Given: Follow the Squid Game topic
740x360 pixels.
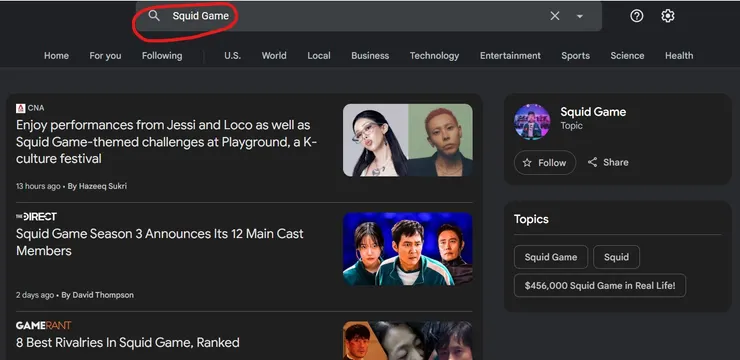Looking at the screenshot, I should click(545, 162).
